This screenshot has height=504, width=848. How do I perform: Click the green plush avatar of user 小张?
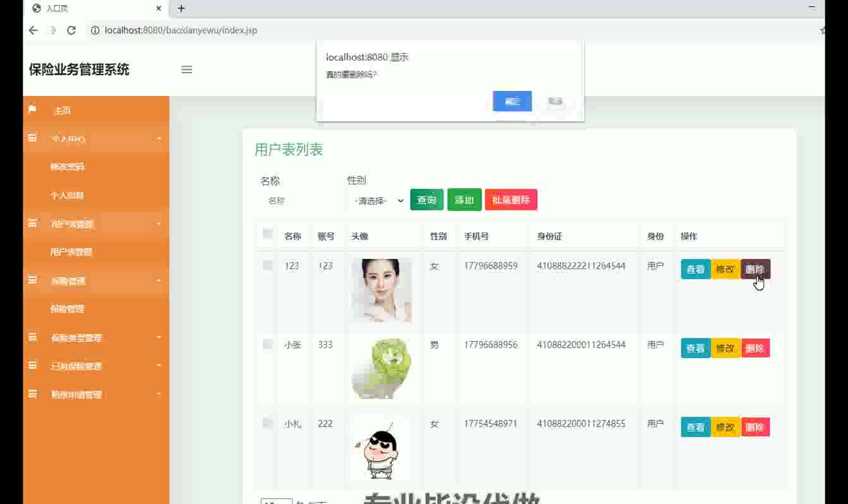pyautogui.click(x=382, y=369)
